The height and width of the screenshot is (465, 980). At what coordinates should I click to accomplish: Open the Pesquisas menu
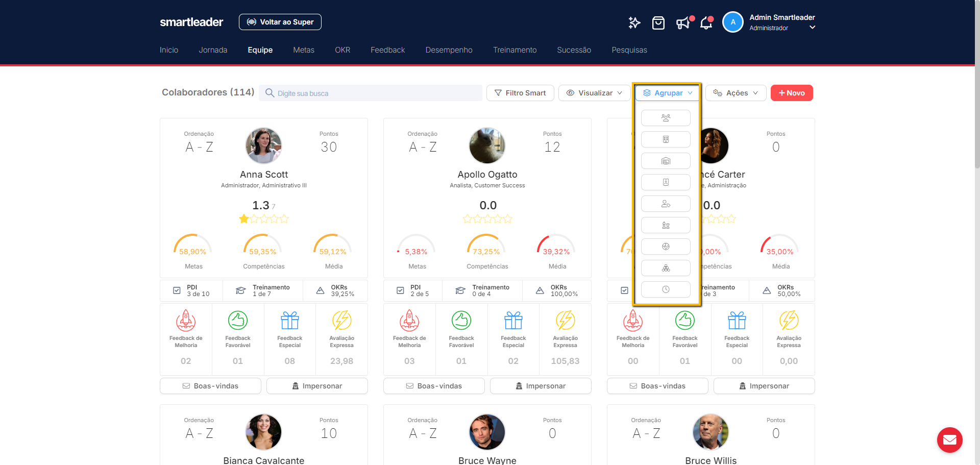click(x=629, y=50)
